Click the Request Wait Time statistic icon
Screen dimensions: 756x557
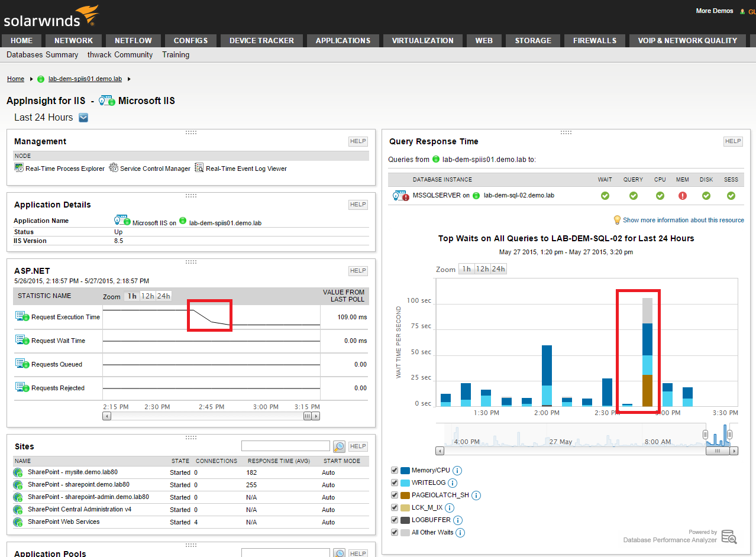coord(22,340)
